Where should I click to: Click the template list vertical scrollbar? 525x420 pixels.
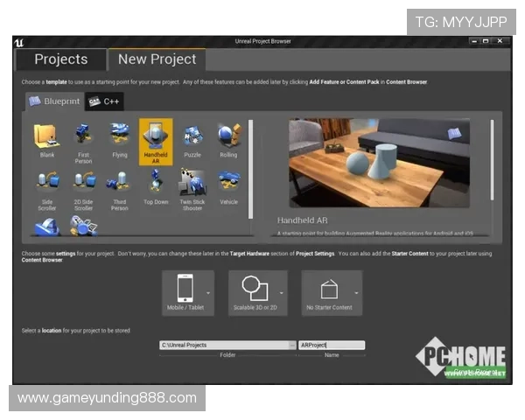(250, 169)
